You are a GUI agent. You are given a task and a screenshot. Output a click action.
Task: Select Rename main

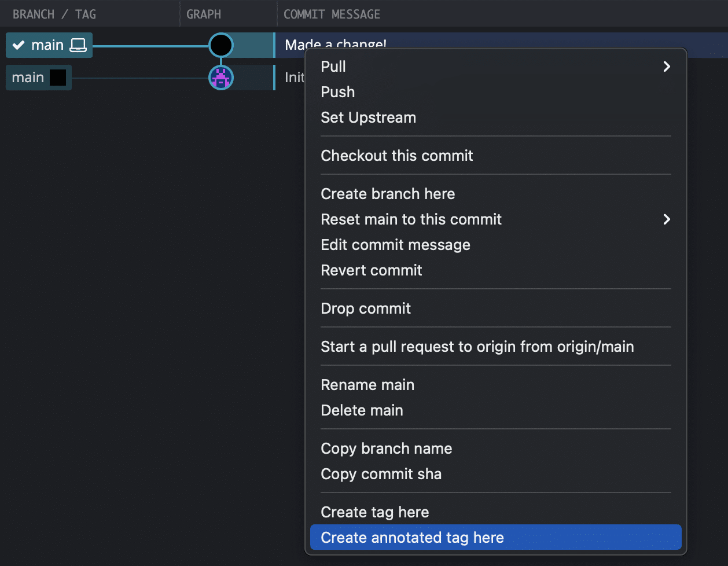367,384
